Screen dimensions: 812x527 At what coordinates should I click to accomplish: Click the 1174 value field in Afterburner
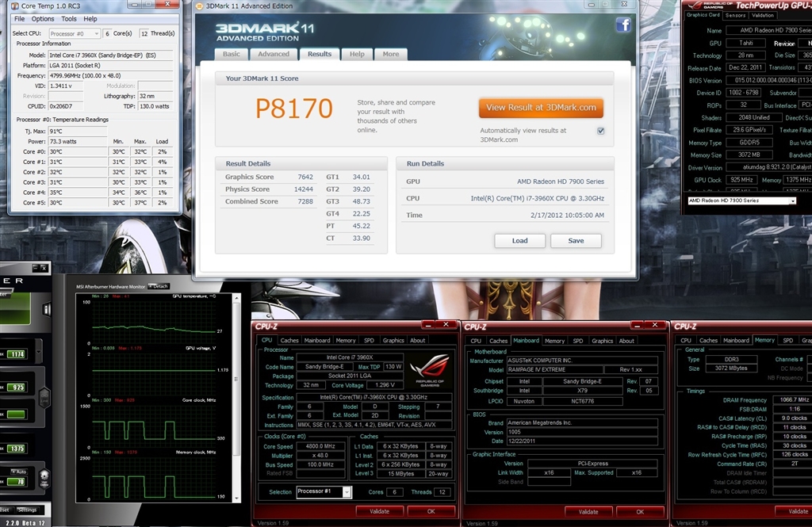[x=17, y=354]
